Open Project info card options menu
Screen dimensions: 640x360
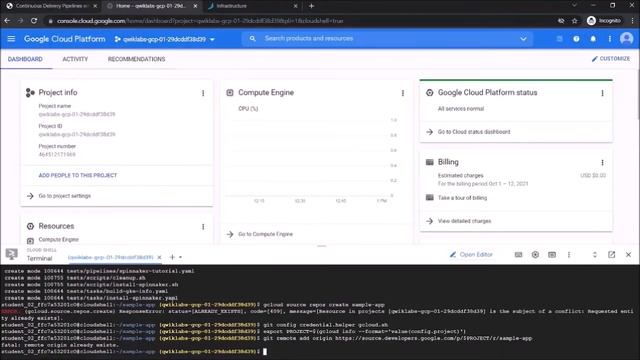pos(203,93)
